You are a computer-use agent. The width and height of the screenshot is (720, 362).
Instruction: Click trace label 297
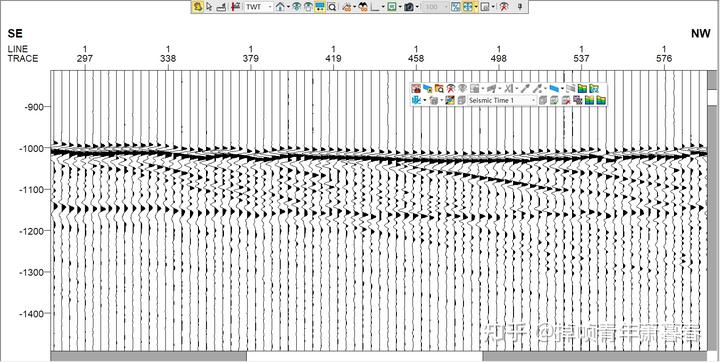pos(85,59)
